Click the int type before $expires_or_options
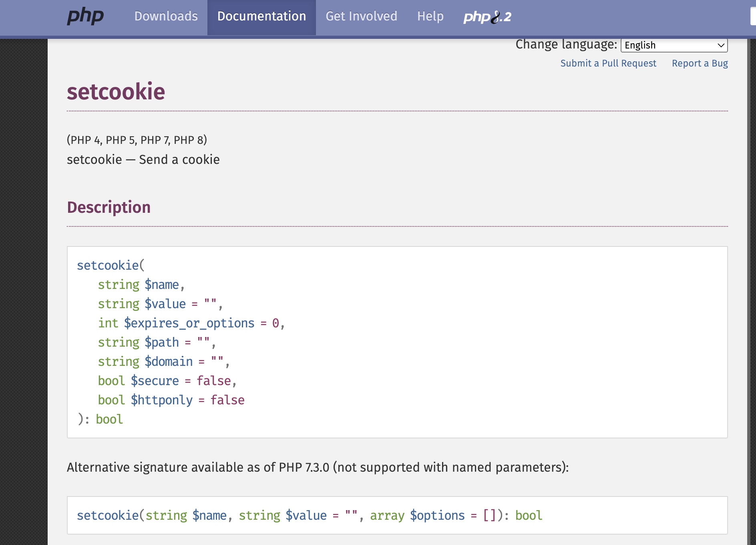This screenshot has height=545, width=756. tap(108, 323)
